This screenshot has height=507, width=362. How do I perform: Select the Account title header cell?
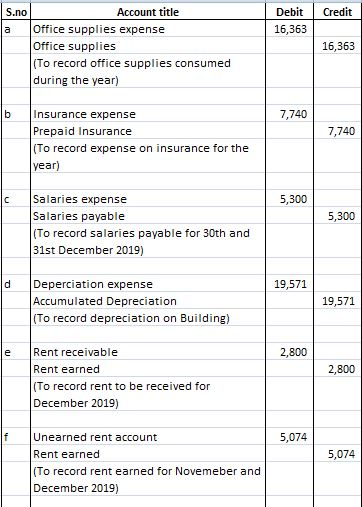148,12
